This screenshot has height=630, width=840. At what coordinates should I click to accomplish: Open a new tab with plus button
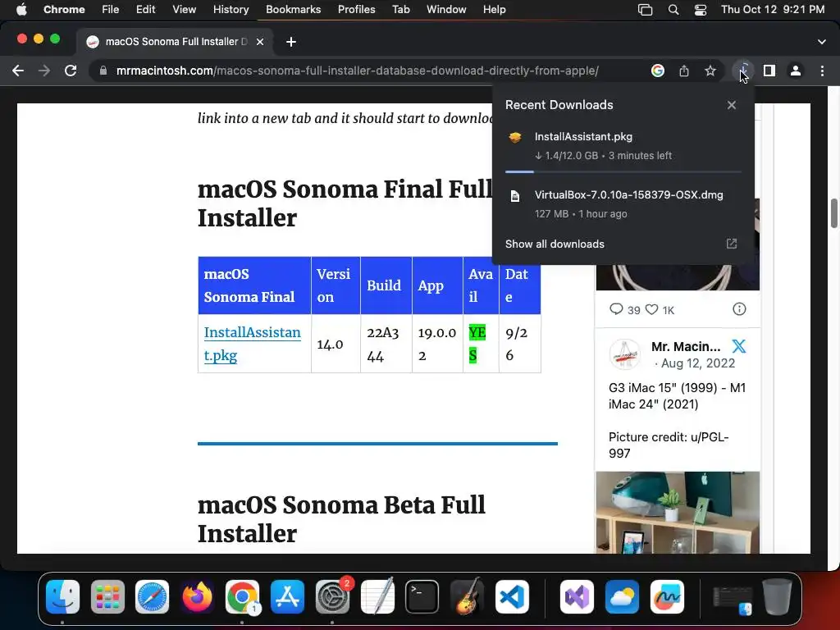(x=291, y=42)
